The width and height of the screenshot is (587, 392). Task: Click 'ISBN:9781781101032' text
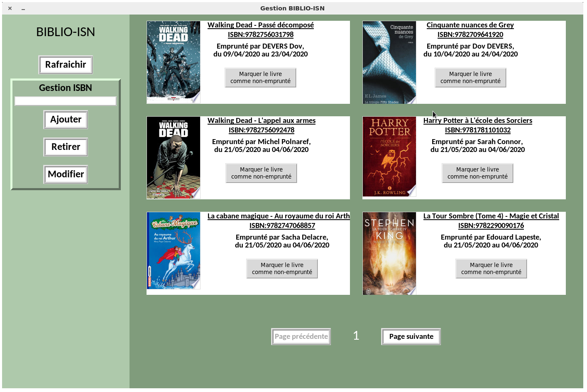point(478,130)
